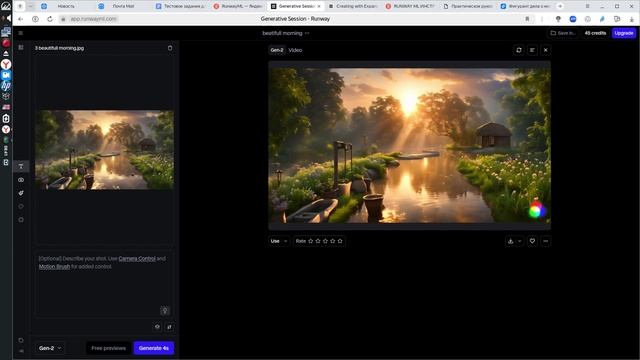Close the Generative Session browser tab
Image resolution: width=640 pixels, height=360 pixels.
pyautogui.click(x=319, y=6)
